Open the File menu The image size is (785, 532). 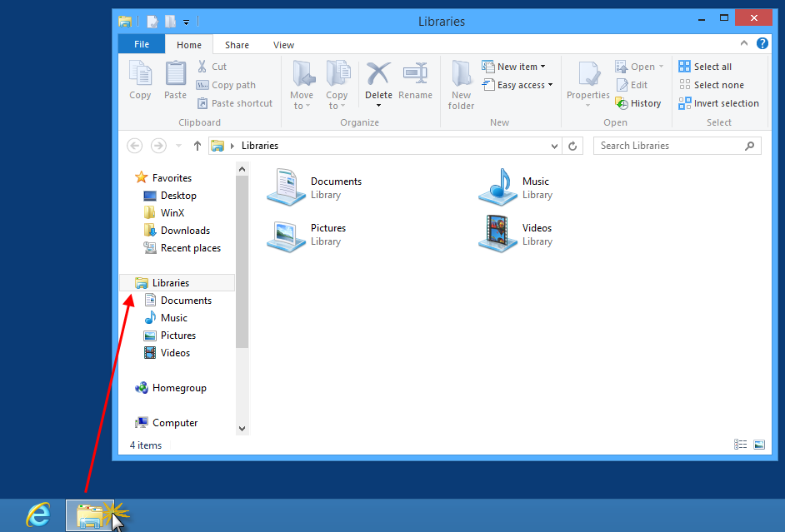[141, 43]
